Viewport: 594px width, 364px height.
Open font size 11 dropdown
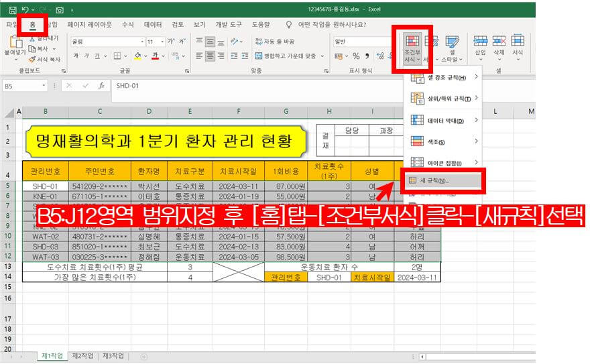[x=162, y=42]
